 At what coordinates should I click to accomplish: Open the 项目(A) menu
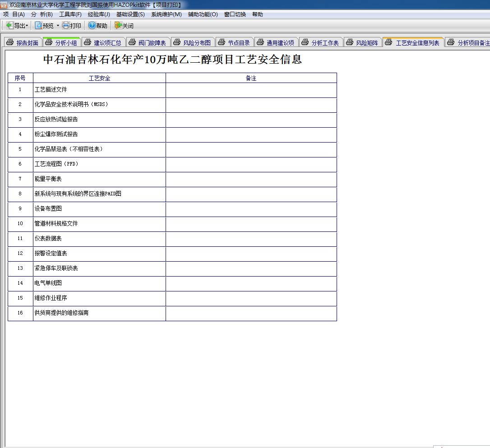click(x=14, y=14)
